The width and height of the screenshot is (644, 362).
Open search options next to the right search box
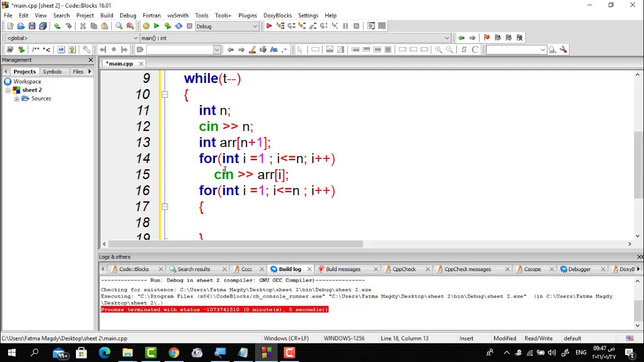[x=552, y=50]
